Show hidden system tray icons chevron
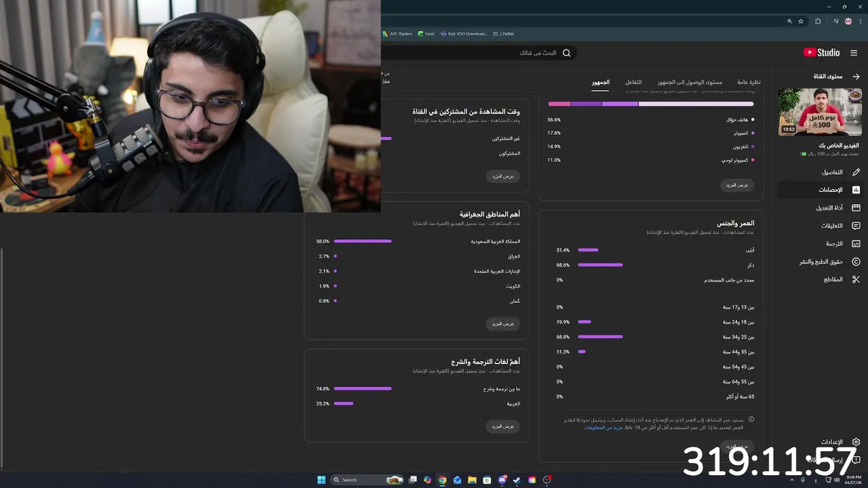This screenshot has width=868, height=488. click(x=792, y=480)
